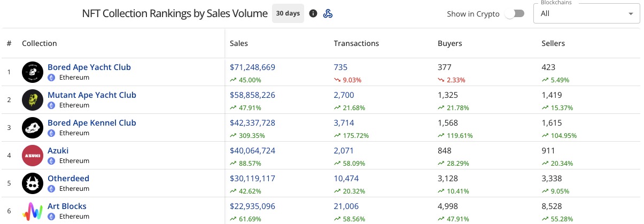644x224 pixels.
Task: Click the $58,858,226 sales value
Action: [x=253, y=95]
